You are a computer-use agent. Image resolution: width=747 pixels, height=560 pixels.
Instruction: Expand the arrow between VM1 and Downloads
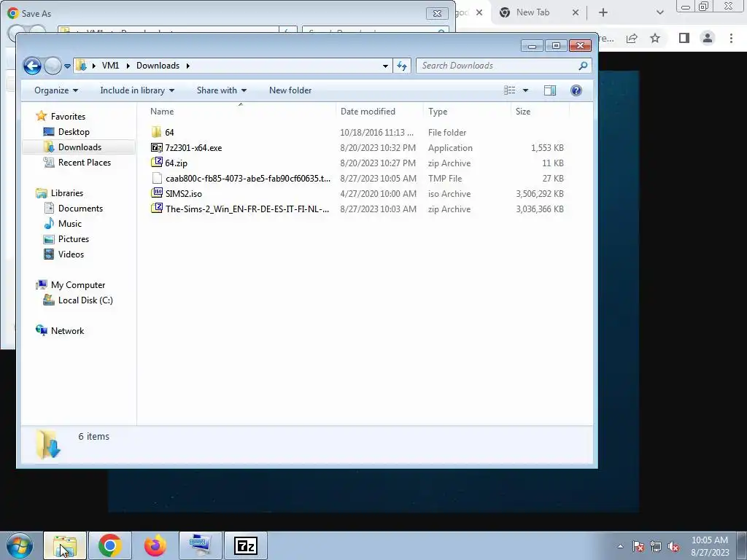point(128,66)
